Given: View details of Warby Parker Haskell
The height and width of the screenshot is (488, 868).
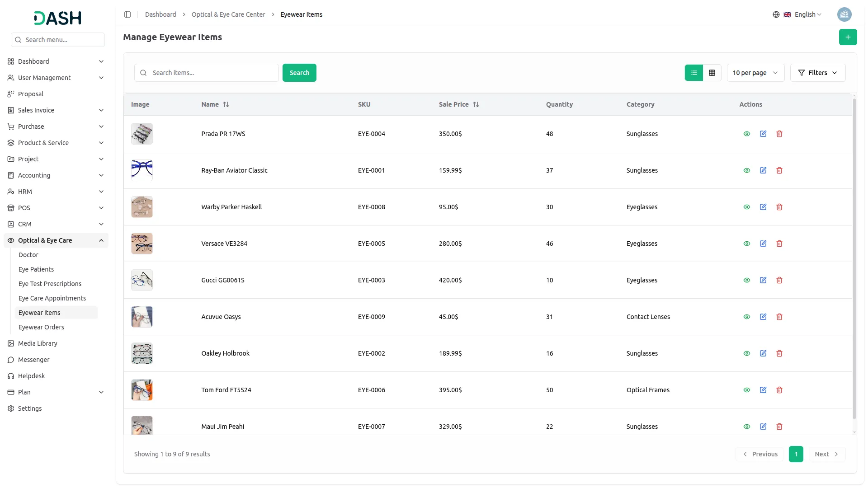Looking at the screenshot, I should (x=747, y=207).
